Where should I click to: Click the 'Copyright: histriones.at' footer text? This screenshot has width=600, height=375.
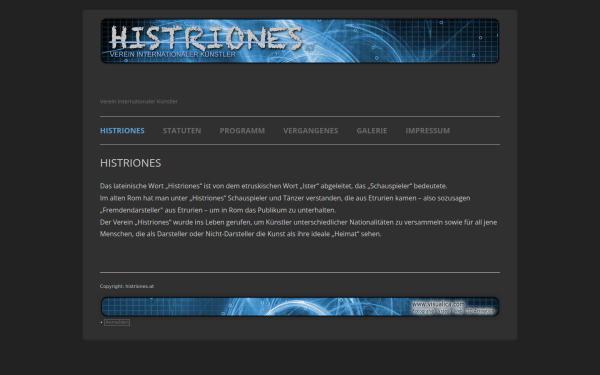pos(127,286)
